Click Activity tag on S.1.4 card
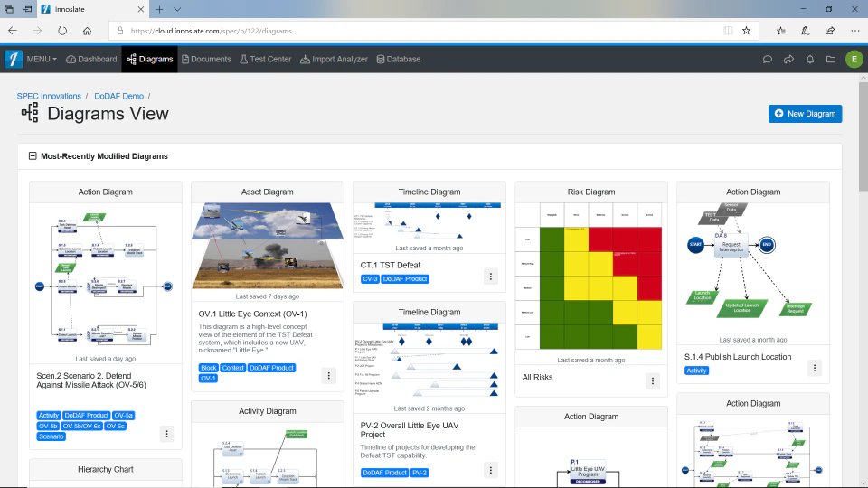This screenshot has height=488, width=868. pos(696,371)
